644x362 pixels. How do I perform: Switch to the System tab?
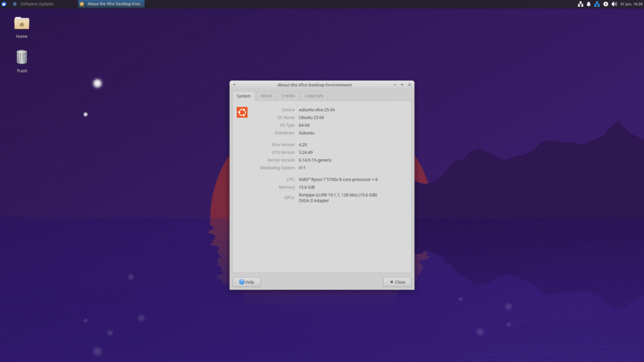(x=243, y=96)
